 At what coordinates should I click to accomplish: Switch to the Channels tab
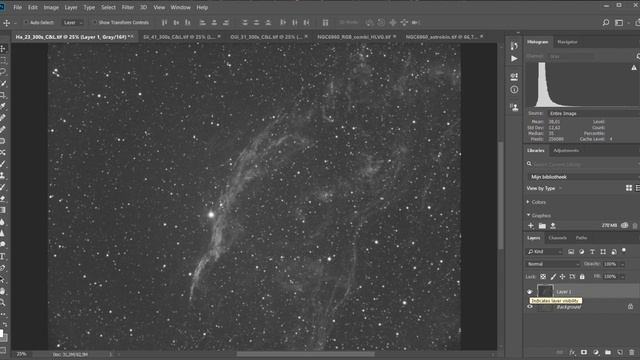pos(558,238)
